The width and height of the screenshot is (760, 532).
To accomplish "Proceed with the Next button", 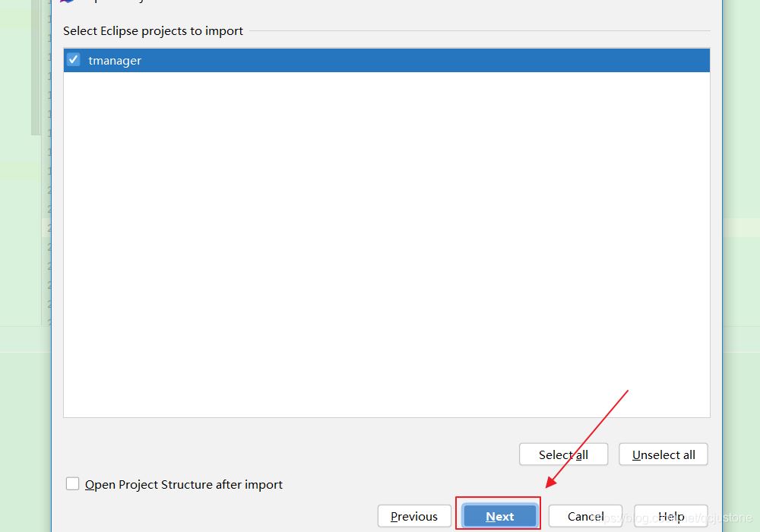I will pos(500,516).
